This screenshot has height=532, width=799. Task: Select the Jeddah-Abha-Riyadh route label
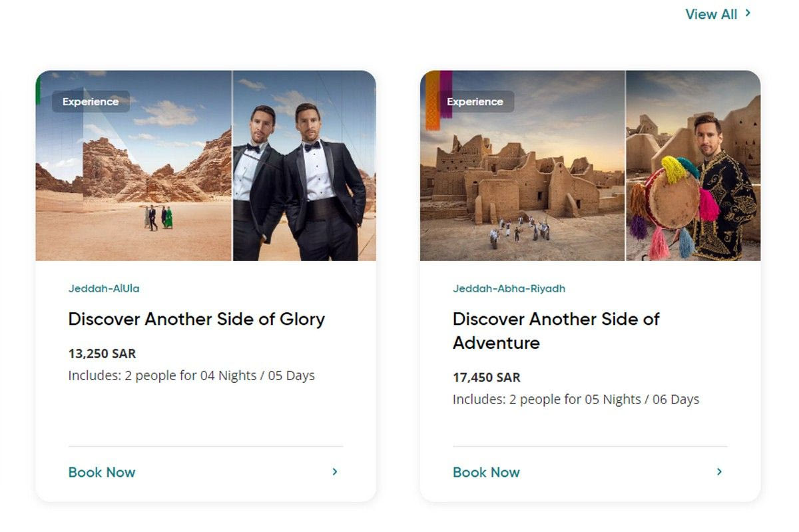coord(509,289)
